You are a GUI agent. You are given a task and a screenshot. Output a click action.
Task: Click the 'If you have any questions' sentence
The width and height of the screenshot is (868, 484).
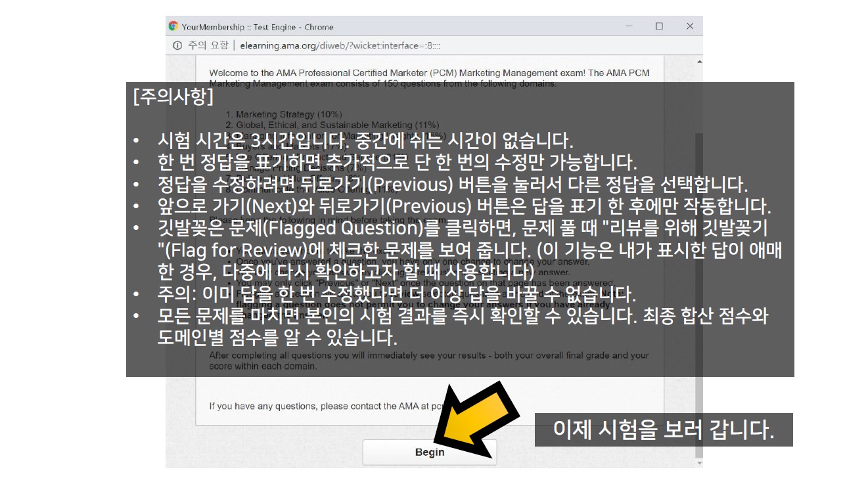[327, 407]
